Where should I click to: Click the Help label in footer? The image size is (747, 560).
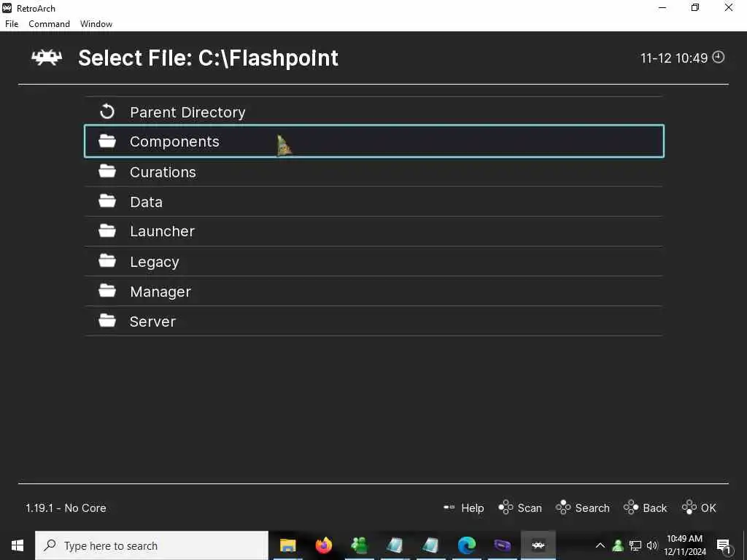[x=472, y=508]
